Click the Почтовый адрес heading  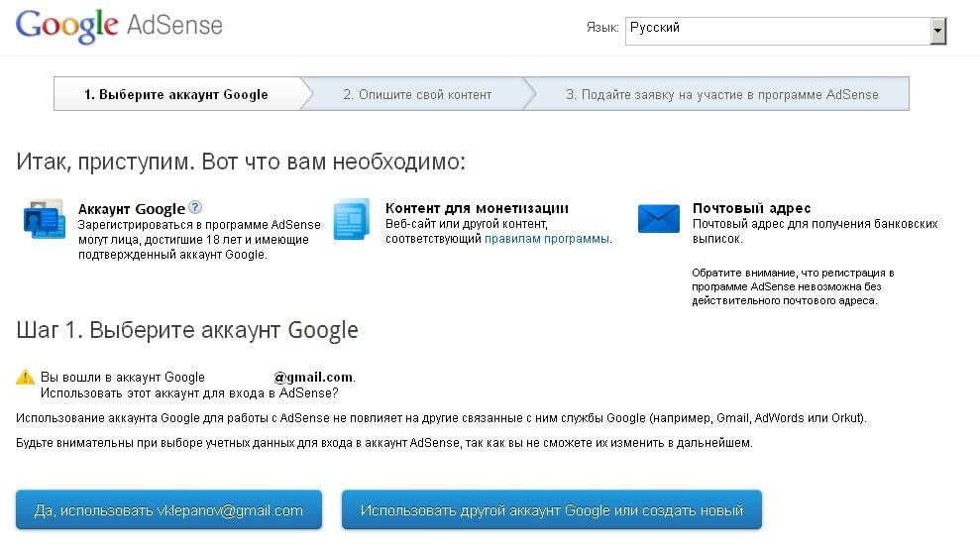pyautogui.click(x=751, y=208)
